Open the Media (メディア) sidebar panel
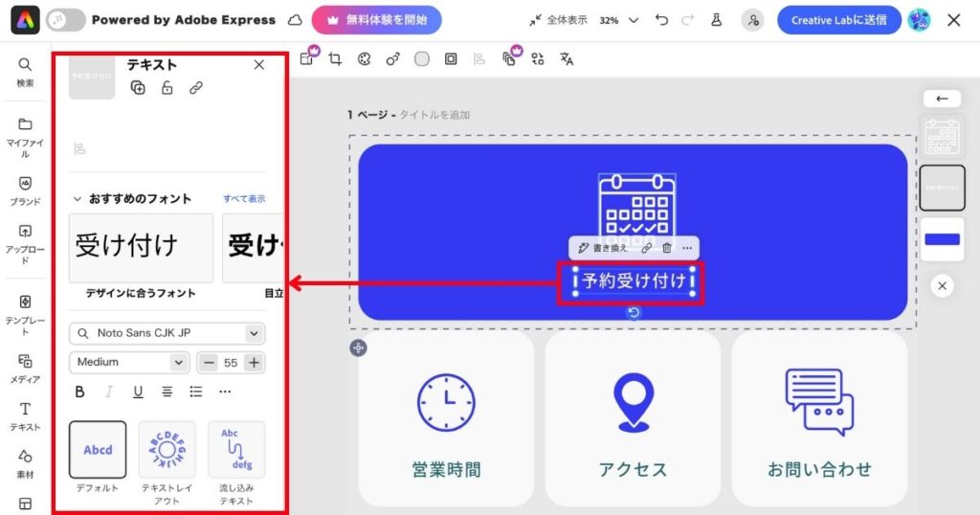The width and height of the screenshot is (980, 515). 25,367
